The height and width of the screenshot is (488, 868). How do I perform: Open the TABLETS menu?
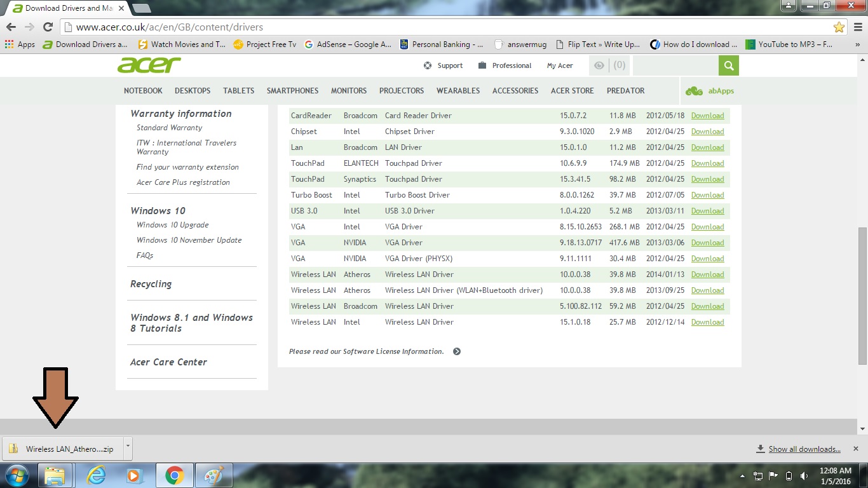pos(239,91)
